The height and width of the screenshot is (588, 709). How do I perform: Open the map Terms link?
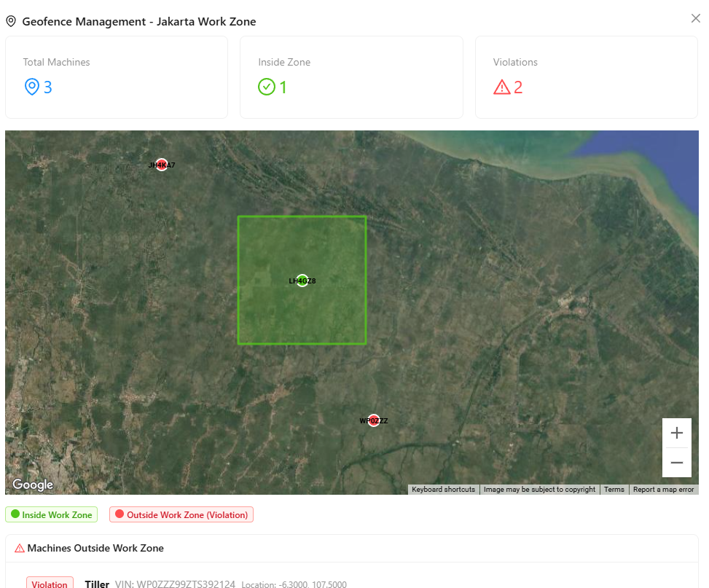[614, 490]
